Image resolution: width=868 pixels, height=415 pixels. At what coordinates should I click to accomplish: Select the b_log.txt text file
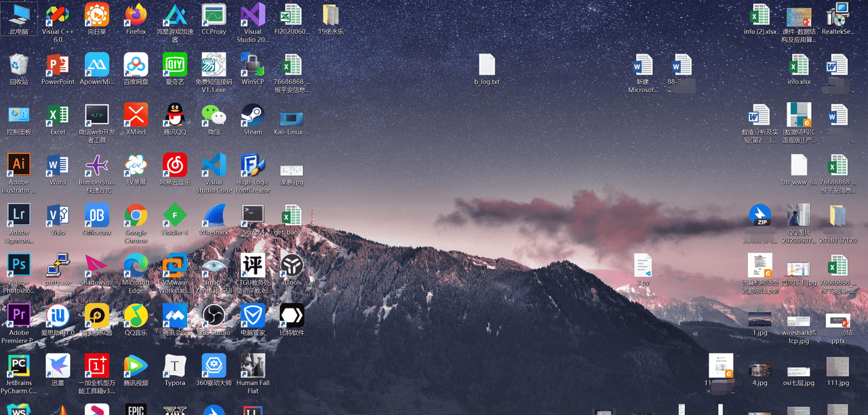click(487, 66)
